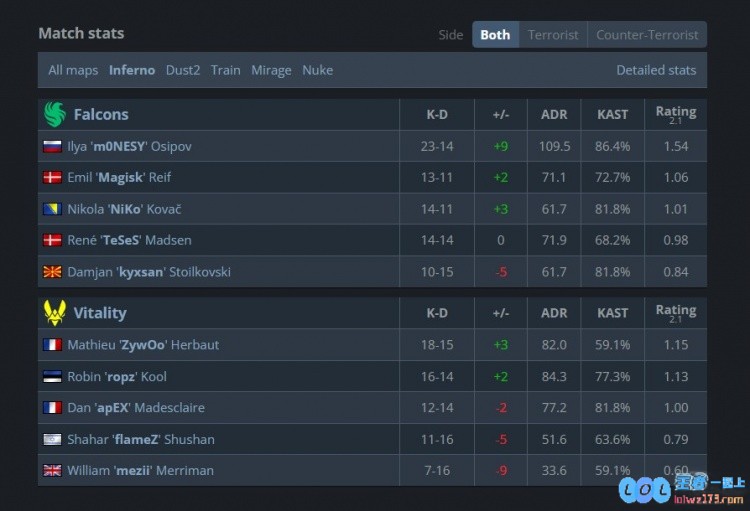The width and height of the screenshot is (750, 511).
Task: Click the Falcons Rating 2.1 column header
Action: [x=675, y=115]
